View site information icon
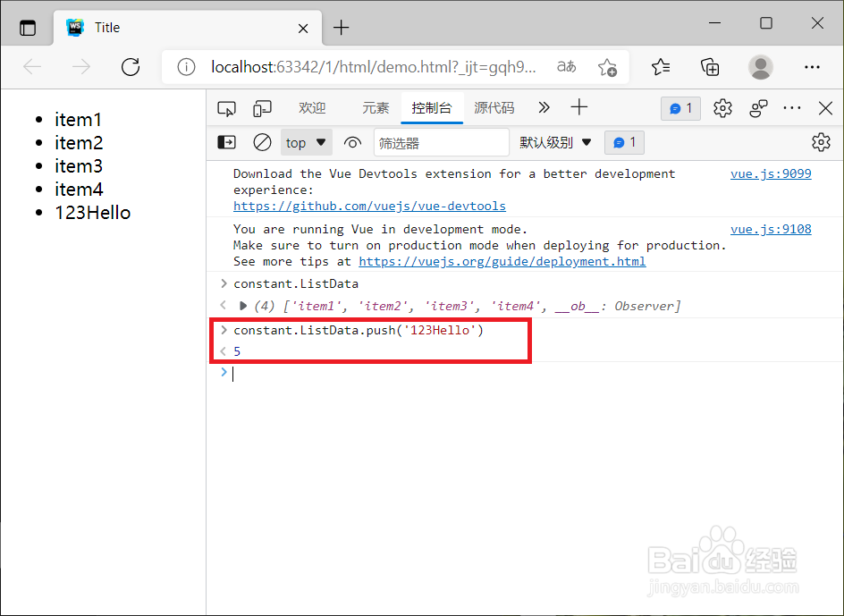844x616 pixels. [186, 67]
